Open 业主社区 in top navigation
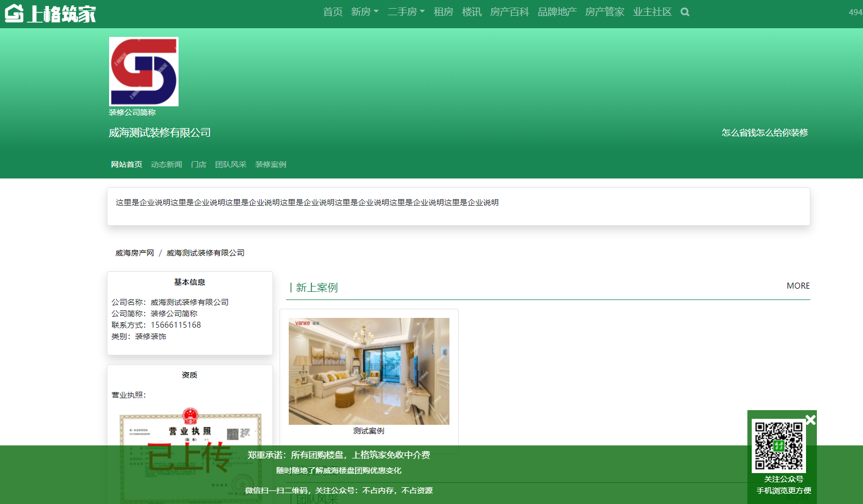The image size is (863, 504). [652, 12]
